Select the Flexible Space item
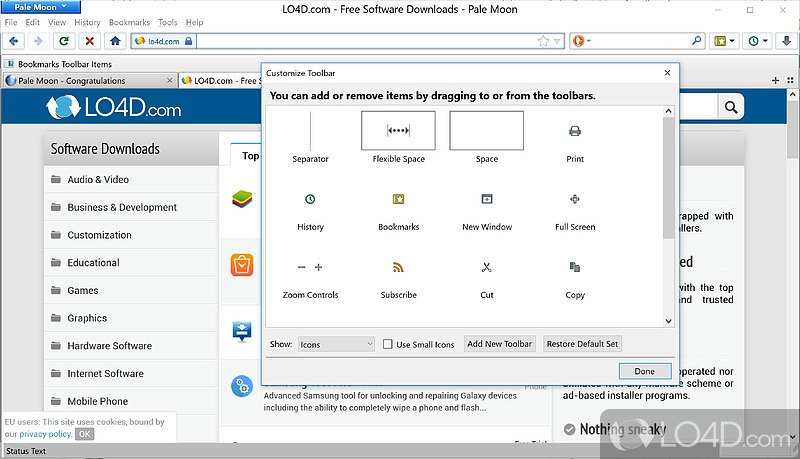Viewport: 800px width, 459px height. click(398, 138)
